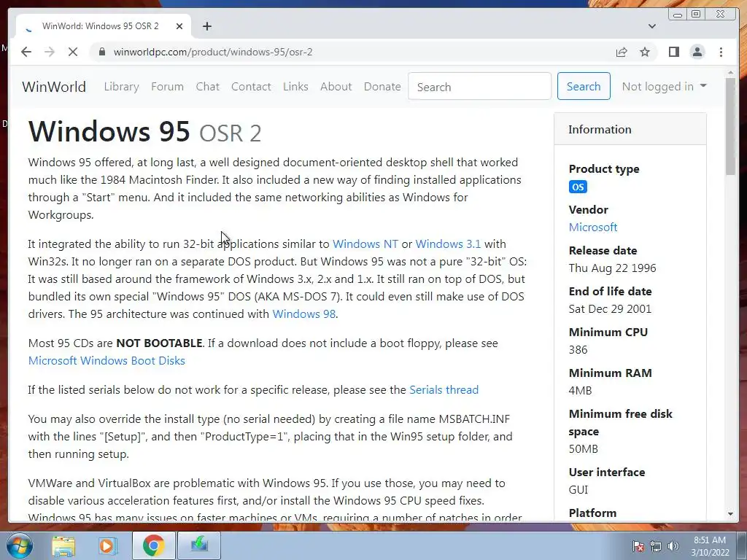View site info via the padlock icon

[x=101, y=52]
